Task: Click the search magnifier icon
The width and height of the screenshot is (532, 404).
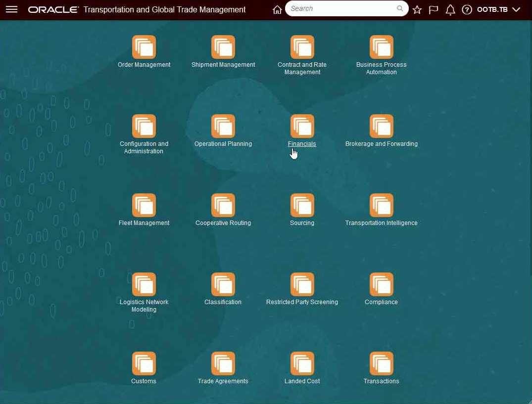Action: pyautogui.click(x=400, y=8)
